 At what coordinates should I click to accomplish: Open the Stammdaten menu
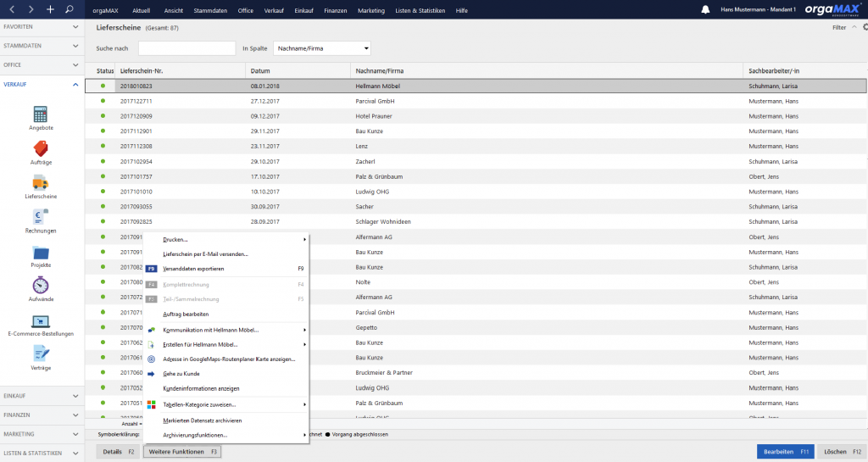[210, 10]
